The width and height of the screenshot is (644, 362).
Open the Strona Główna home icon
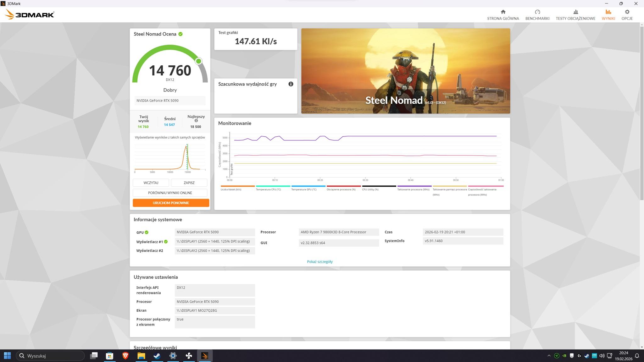pyautogui.click(x=503, y=12)
